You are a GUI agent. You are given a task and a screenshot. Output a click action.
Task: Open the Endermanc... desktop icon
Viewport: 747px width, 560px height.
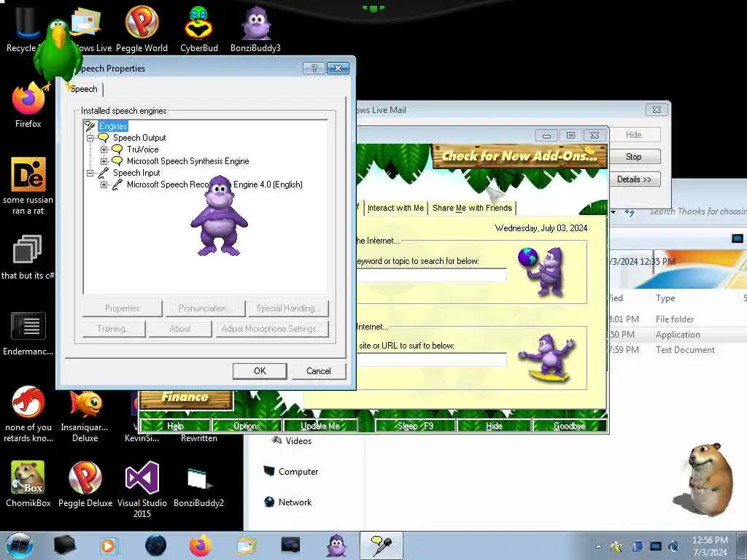tap(28, 333)
